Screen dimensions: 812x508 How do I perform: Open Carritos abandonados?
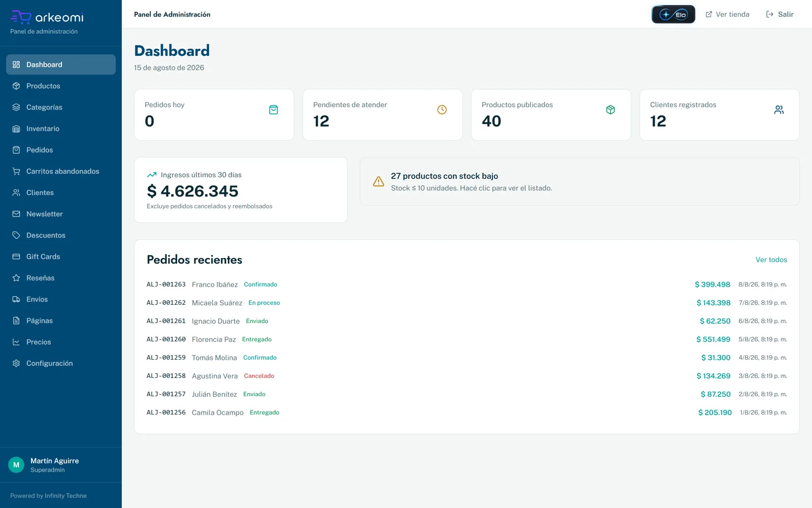(x=61, y=171)
